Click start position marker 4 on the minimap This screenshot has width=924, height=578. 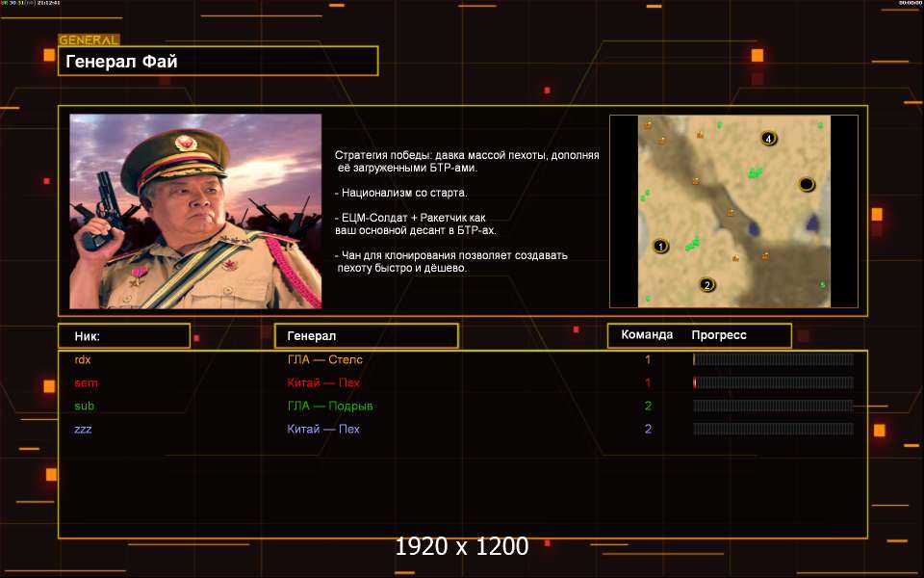point(768,139)
